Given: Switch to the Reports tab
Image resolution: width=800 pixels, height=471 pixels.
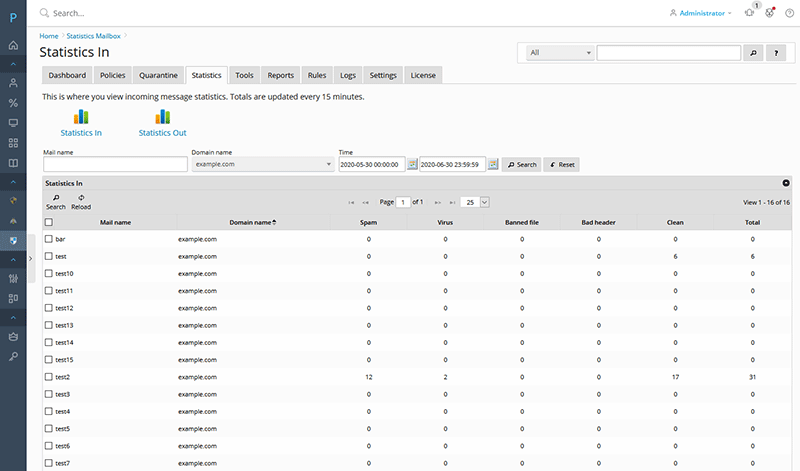Looking at the screenshot, I should click(x=281, y=75).
